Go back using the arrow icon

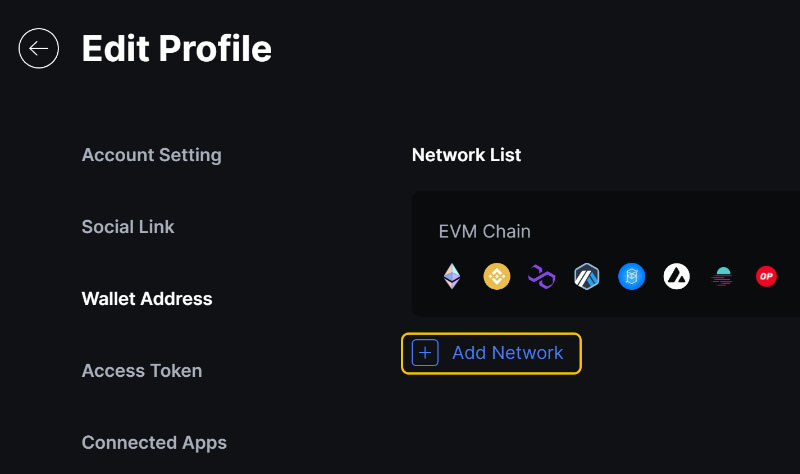39,48
